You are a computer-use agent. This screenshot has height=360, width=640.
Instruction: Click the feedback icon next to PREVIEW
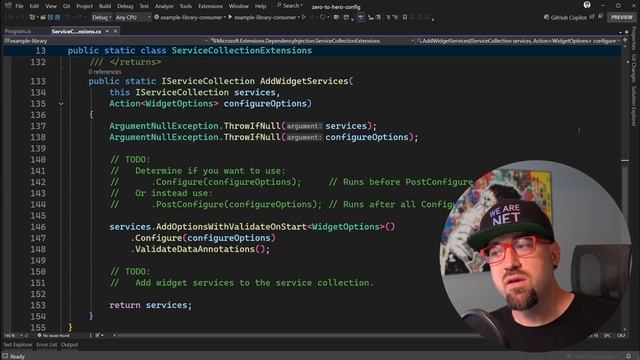click(600, 16)
